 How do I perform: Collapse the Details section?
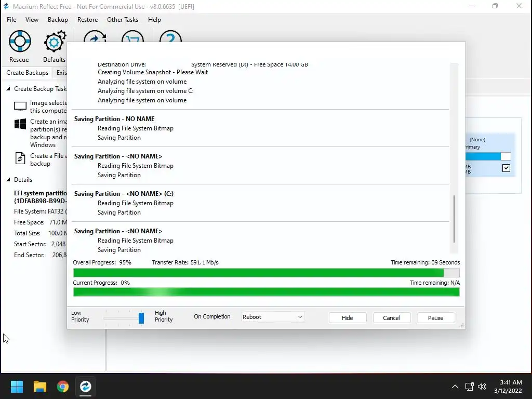tap(8, 179)
